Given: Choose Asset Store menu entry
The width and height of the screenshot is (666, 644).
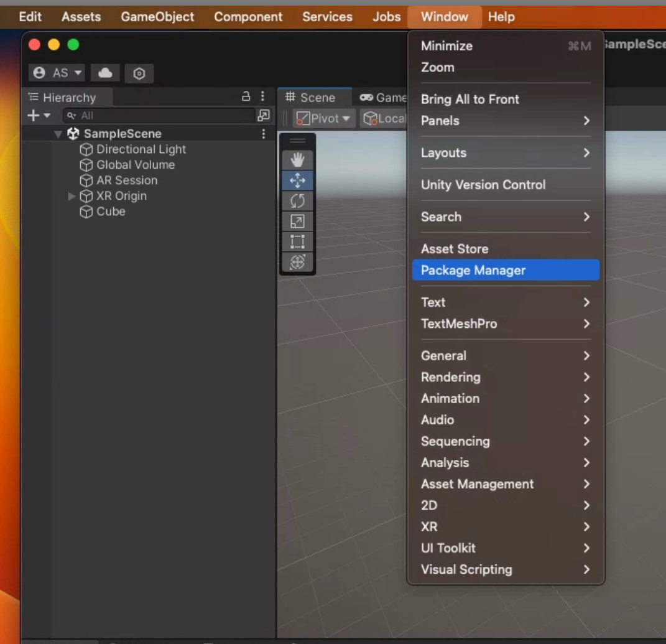Looking at the screenshot, I should (x=506, y=249).
